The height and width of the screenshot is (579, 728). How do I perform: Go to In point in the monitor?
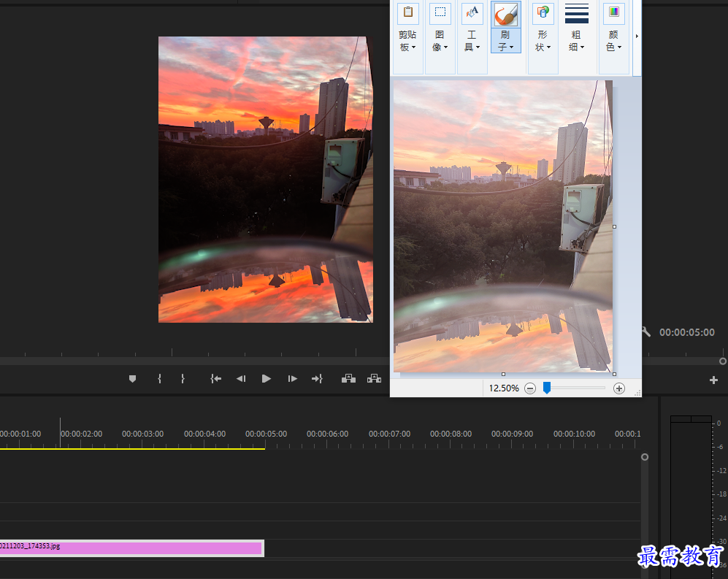click(215, 379)
